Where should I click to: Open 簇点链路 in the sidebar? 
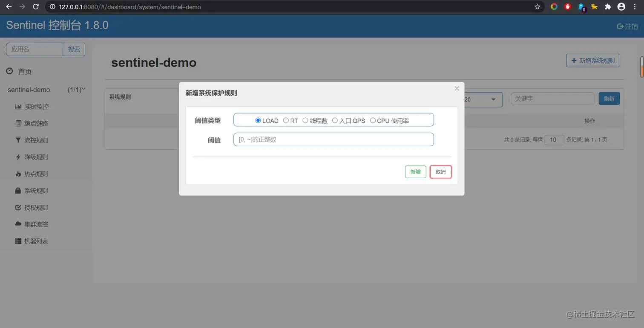coord(32,123)
